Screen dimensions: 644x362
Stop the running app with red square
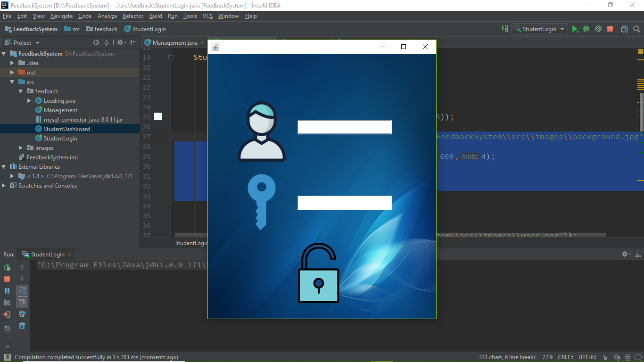pos(610,29)
